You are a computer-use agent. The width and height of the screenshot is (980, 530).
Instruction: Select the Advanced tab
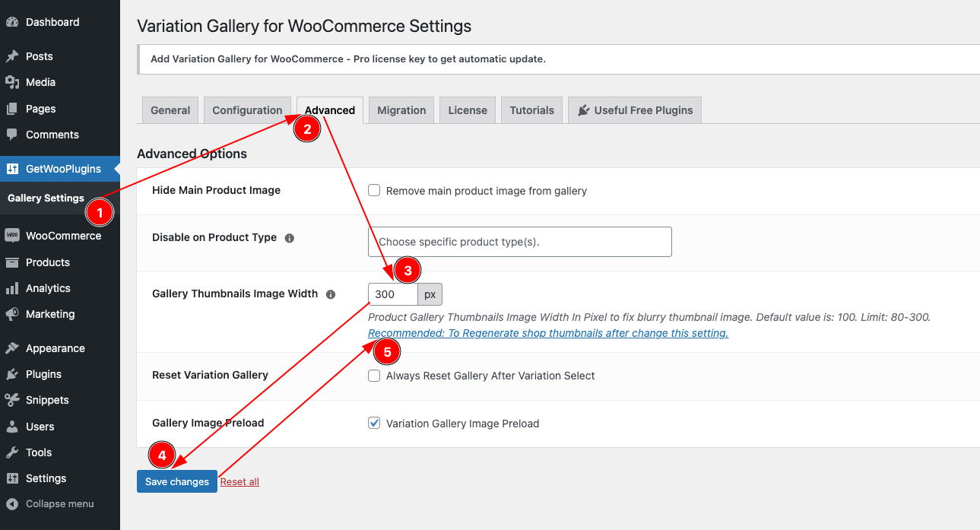coord(330,110)
